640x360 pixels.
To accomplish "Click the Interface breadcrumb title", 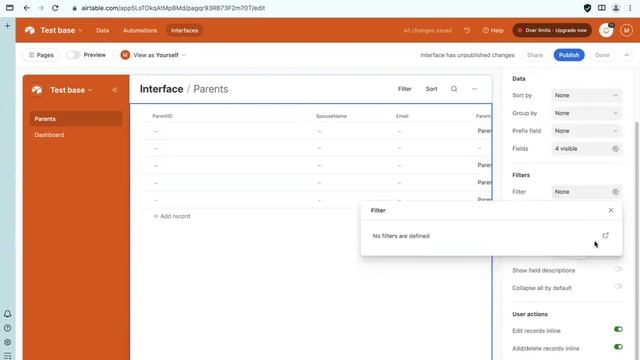I will point(161,89).
